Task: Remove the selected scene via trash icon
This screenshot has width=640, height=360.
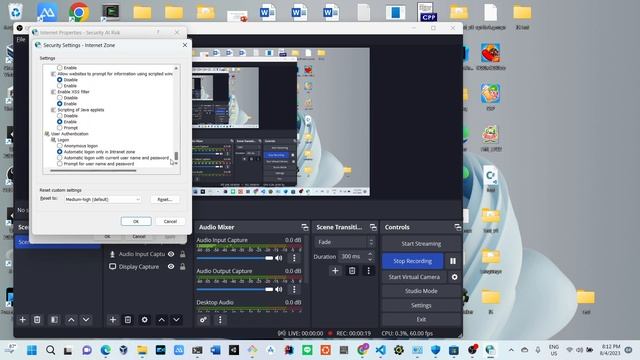Action: point(37,320)
